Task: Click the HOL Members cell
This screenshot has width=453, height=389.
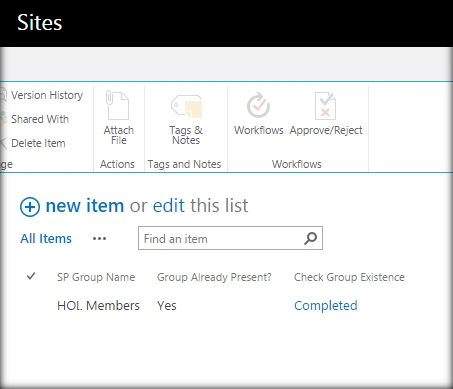Action: pos(98,306)
